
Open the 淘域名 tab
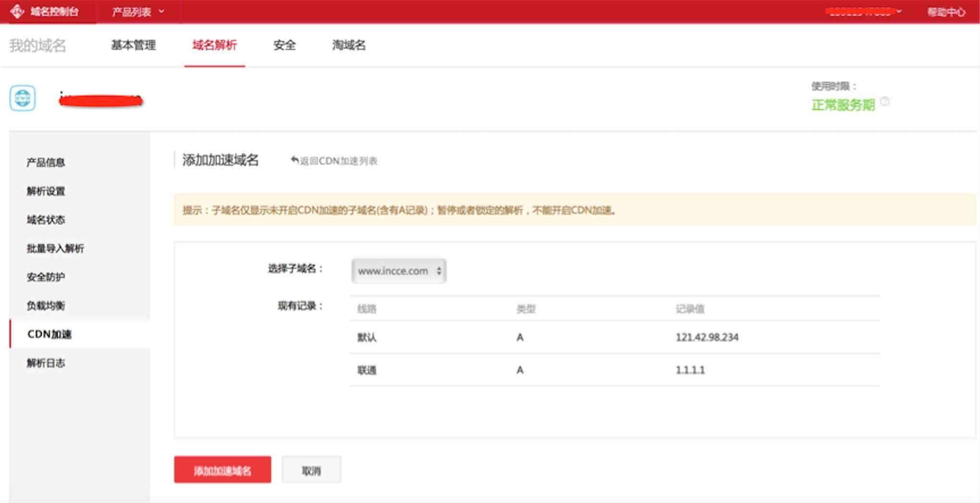click(349, 45)
